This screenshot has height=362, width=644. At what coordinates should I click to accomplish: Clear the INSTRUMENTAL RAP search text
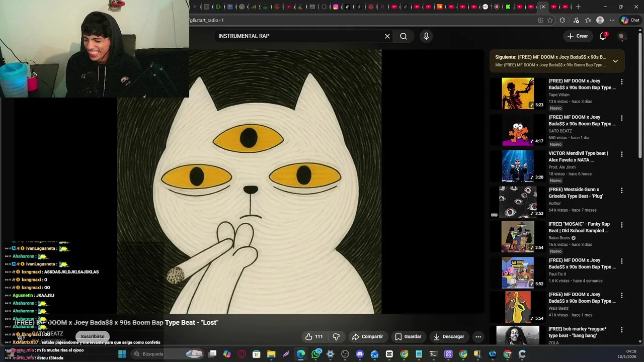[387, 36]
